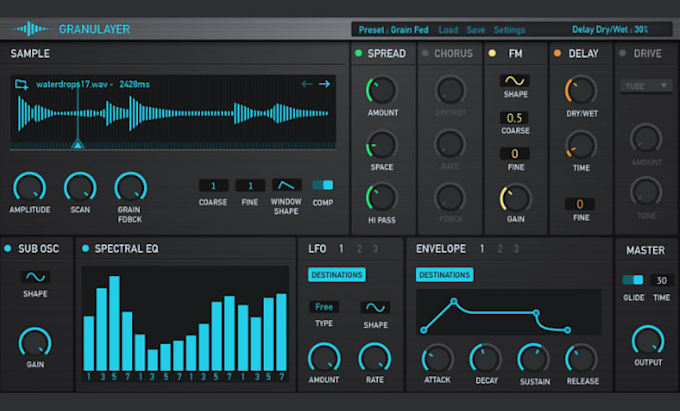Load next sample with right arrow
The width and height of the screenshot is (680, 411).
coord(324,84)
